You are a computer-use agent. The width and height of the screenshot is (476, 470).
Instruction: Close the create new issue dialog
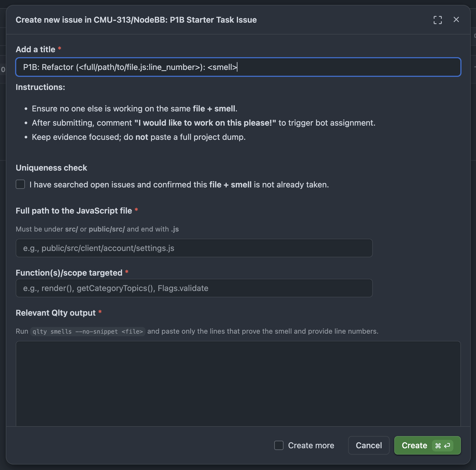point(456,19)
